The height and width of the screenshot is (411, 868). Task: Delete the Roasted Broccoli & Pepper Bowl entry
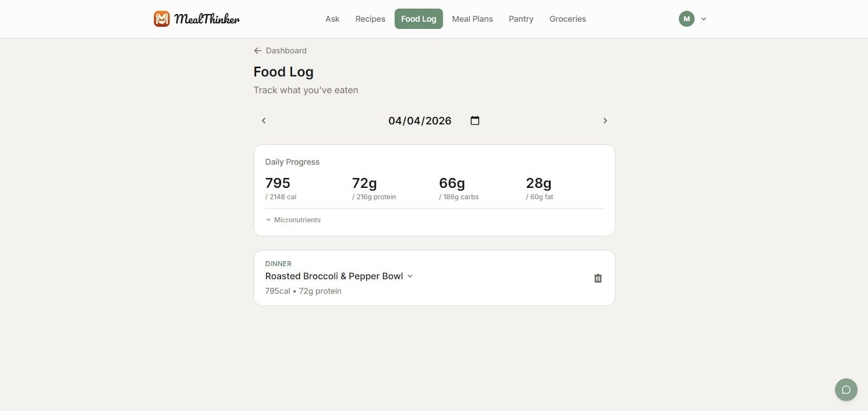click(x=598, y=278)
